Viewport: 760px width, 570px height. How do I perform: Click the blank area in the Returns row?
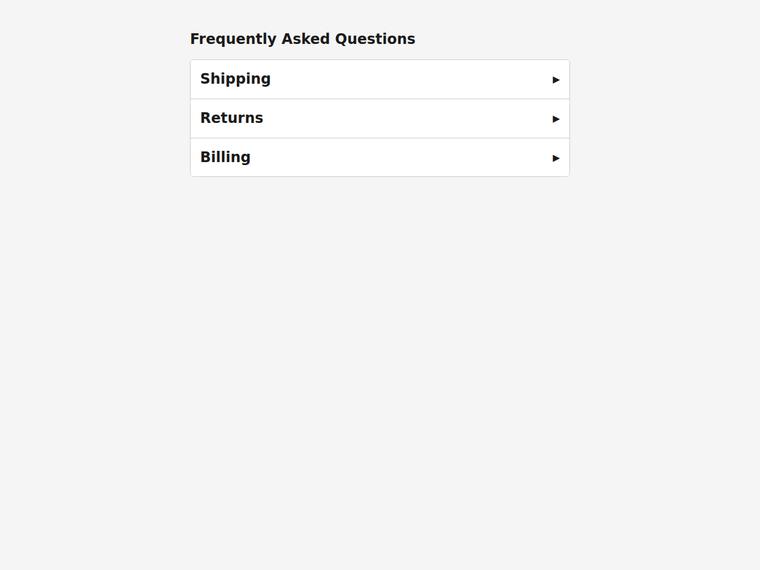tap(407, 119)
